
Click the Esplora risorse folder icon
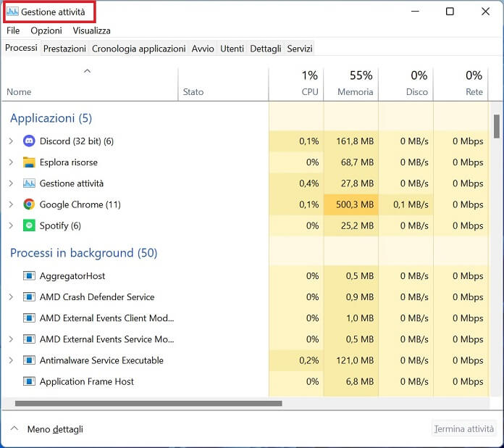29,162
